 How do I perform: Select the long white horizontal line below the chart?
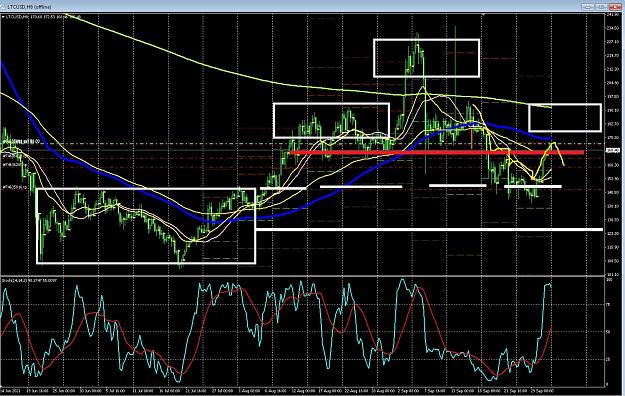pos(429,229)
